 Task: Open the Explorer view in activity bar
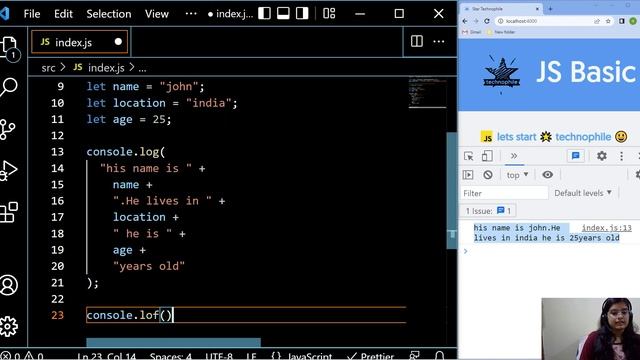(x=9, y=48)
